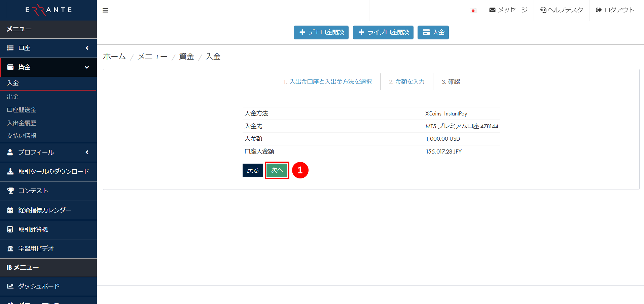Expand the プロフィール sidebar menu
This screenshot has width=644, height=304.
click(x=48, y=153)
